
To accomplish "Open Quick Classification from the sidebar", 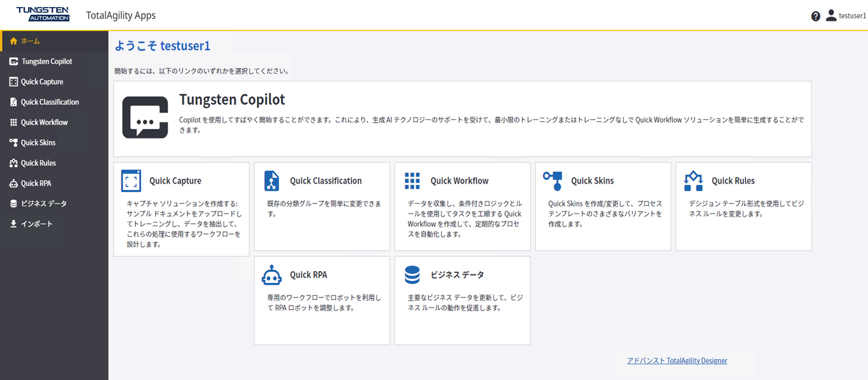I will coord(13,102).
